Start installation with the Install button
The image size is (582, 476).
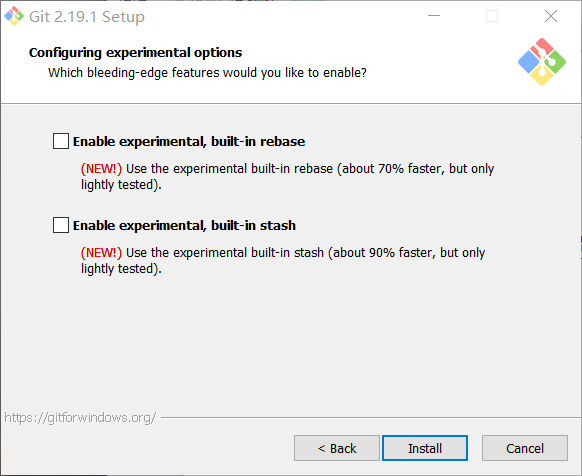[425, 448]
